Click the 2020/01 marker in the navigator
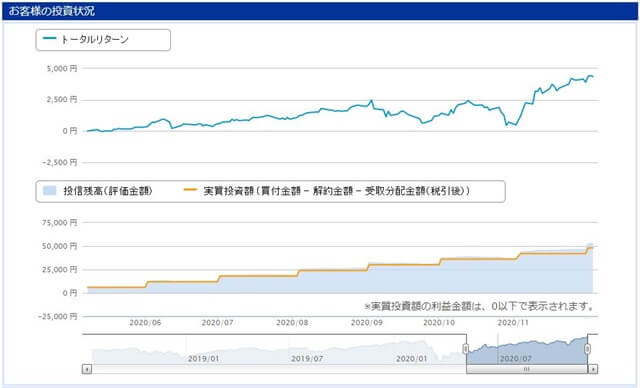The image size is (640, 388). [x=411, y=359]
